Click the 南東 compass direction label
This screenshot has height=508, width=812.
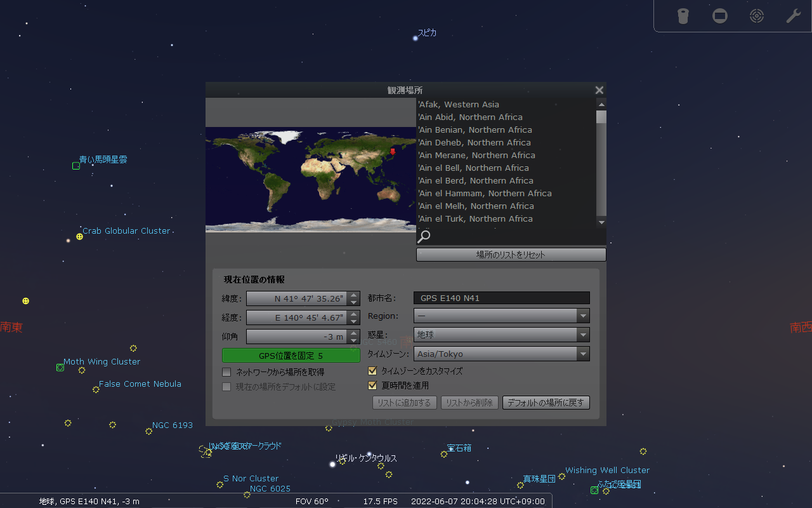click(x=11, y=328)
